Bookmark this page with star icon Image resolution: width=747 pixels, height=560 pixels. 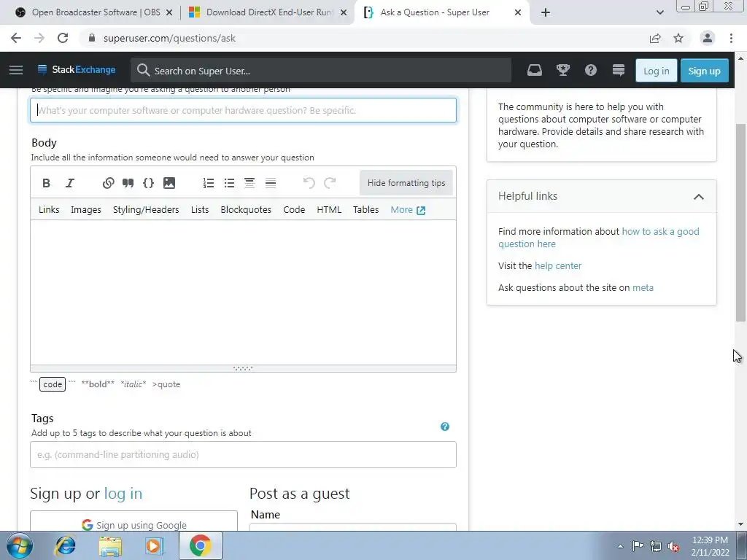pos(678,38)
